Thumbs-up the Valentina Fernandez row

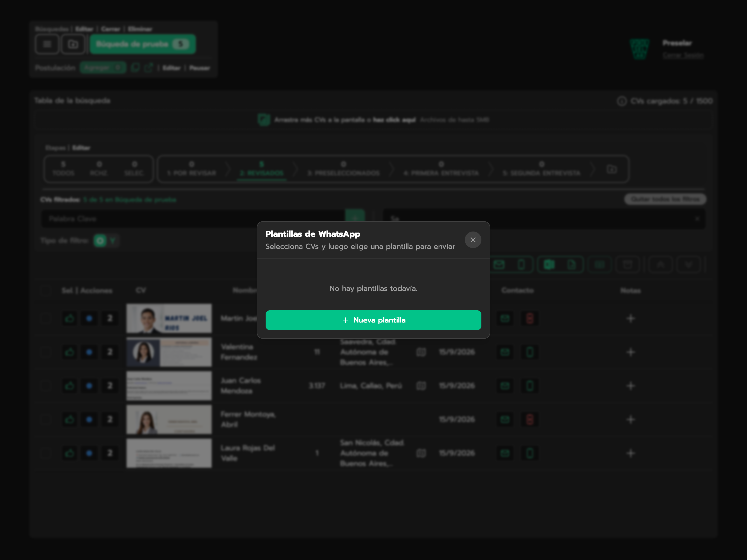(x=70, y=352)
